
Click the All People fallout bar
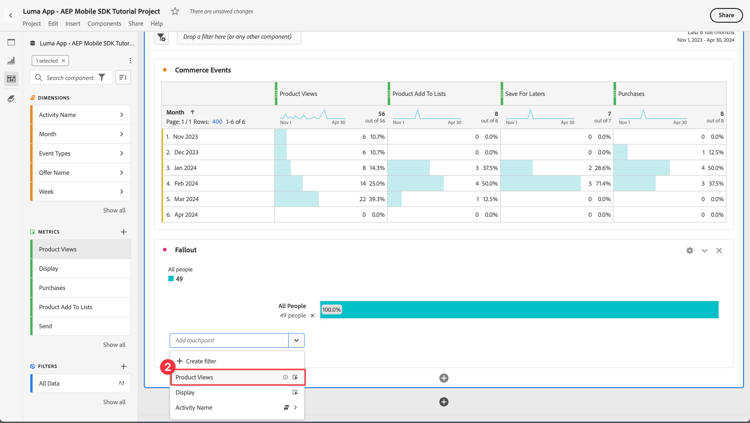click(519, 310)
